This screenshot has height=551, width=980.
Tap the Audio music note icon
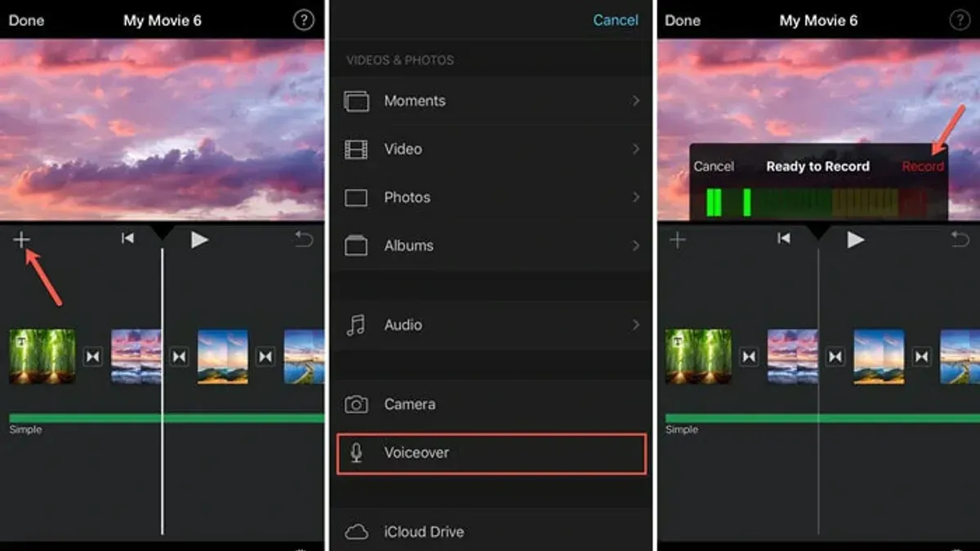356,325
